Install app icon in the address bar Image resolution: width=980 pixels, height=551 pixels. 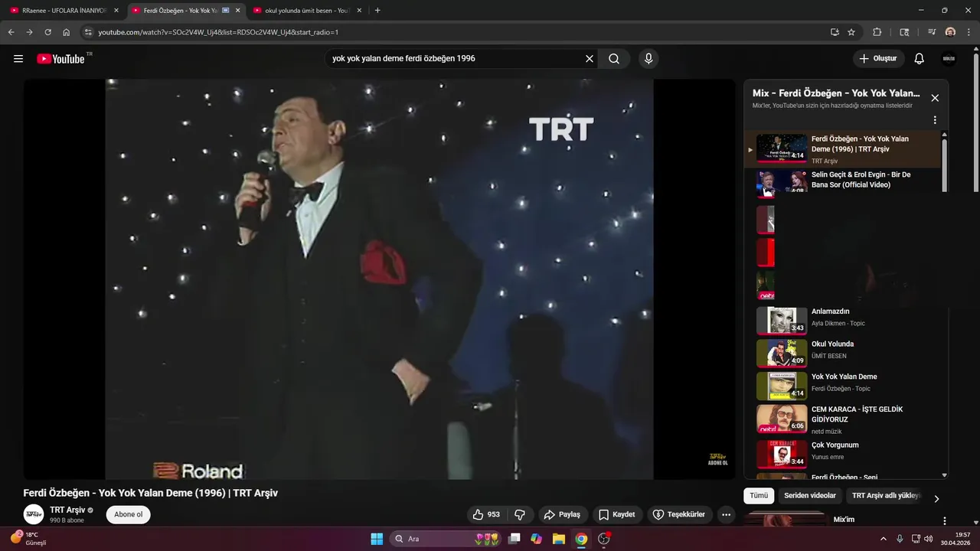pos(835,32)
